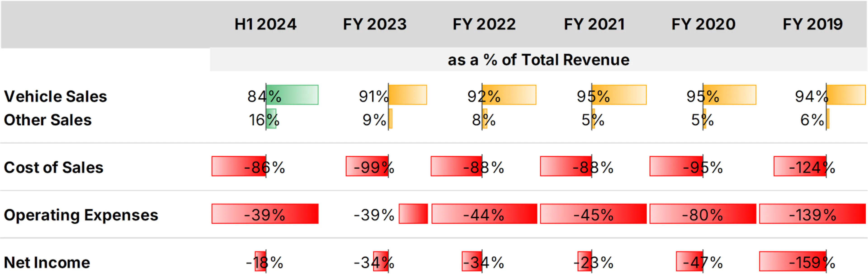Select the FY 2023 column header
The width and height of the screenshot is (868, 274).
[x=375, y=24]
